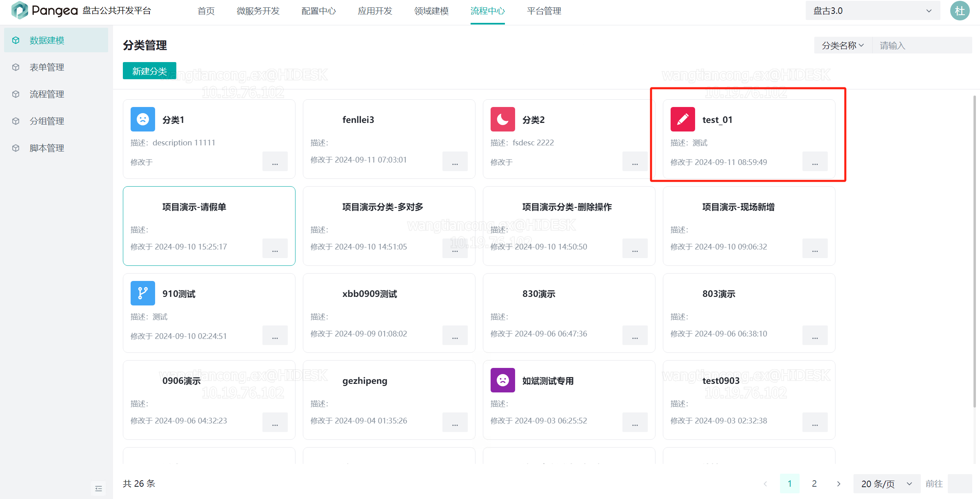Open the more menu on 830演示 card
Viewport: 980px width, 499px height.
[635, 335]
